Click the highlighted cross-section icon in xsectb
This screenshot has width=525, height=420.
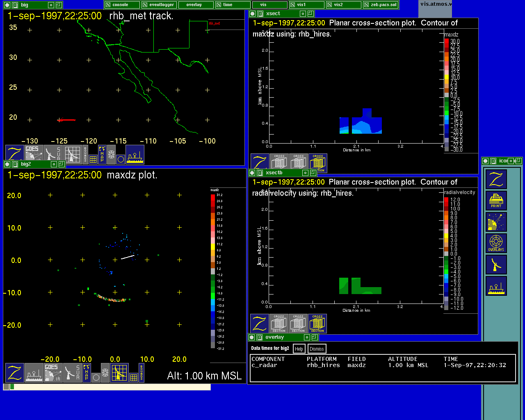point(317,324)
